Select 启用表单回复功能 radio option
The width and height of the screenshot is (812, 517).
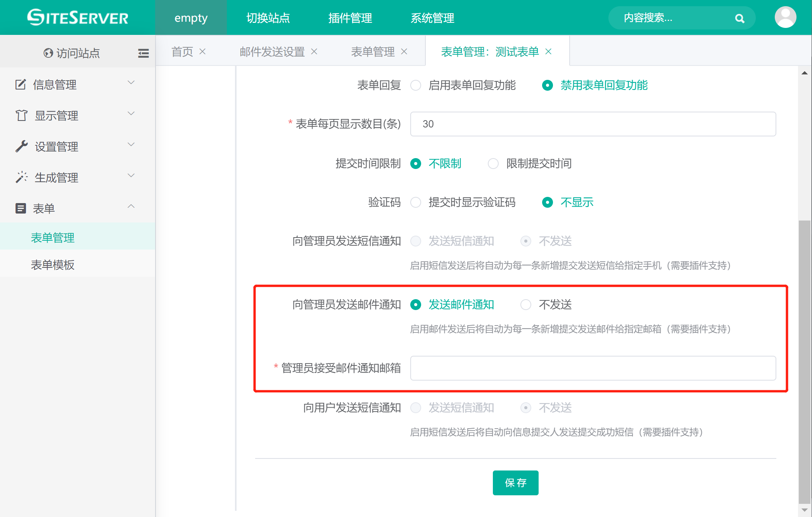tap(416, 85)
